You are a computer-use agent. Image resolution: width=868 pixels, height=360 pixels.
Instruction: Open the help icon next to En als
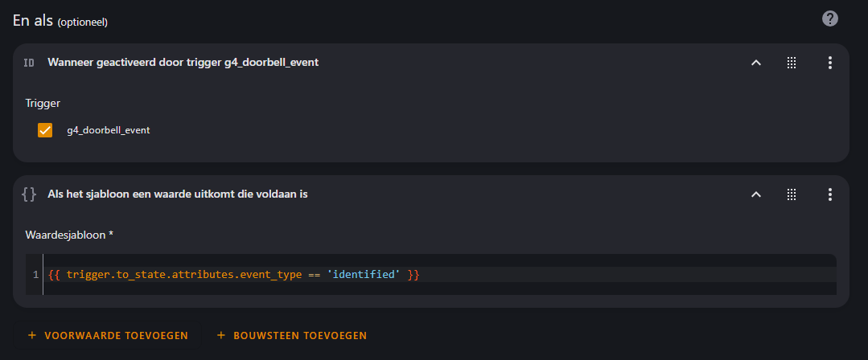click(x=830, y=18)
